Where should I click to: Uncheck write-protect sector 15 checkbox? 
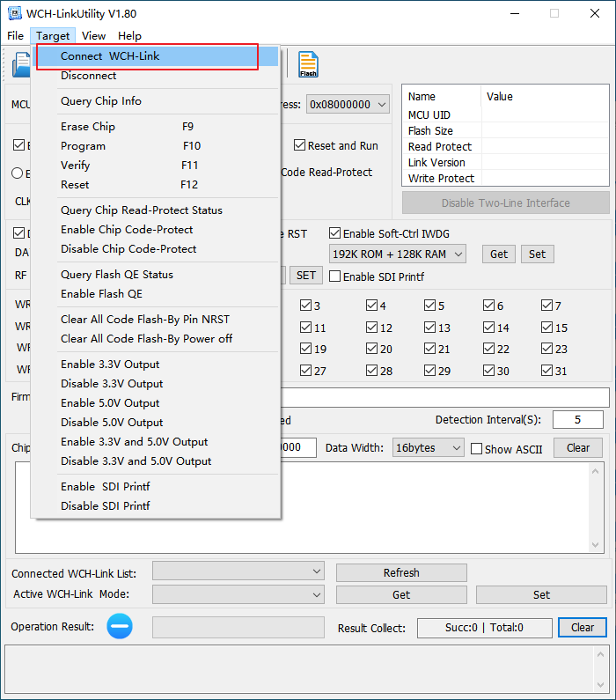pos(547,328)
